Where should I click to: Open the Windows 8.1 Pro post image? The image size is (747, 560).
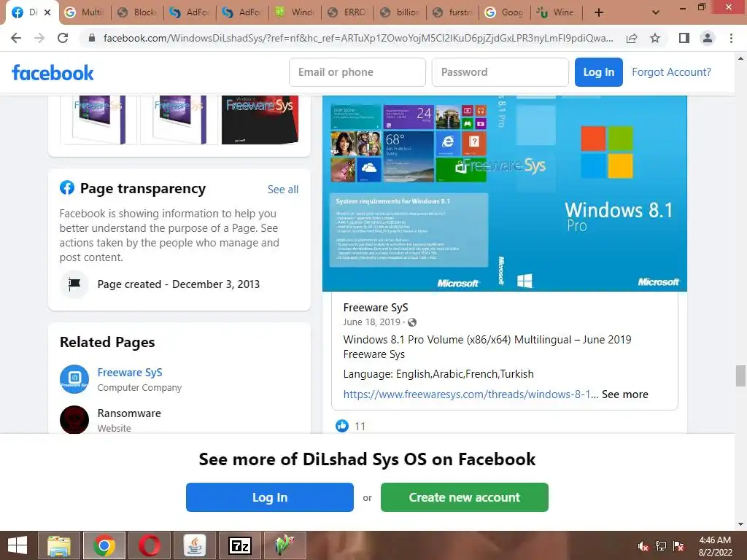(x=505, y=193)
